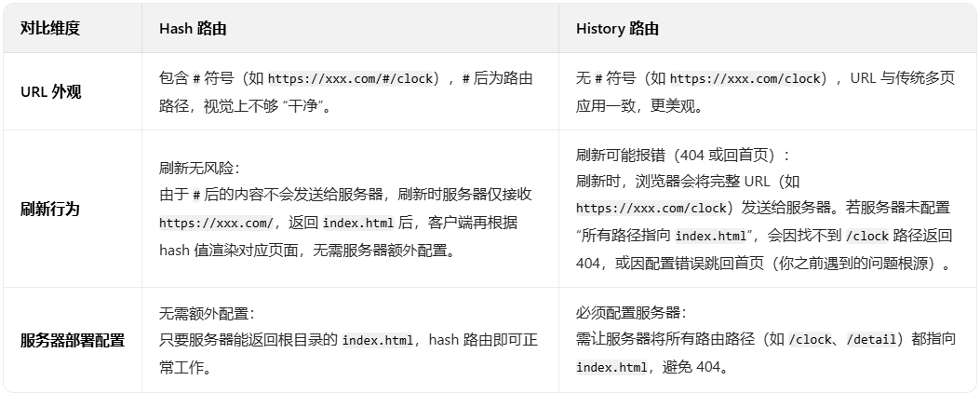The height and width of the screenshot is (394, 980).
Task: Click the text "常工作。" in the Hash column
Action: point(186,367)
